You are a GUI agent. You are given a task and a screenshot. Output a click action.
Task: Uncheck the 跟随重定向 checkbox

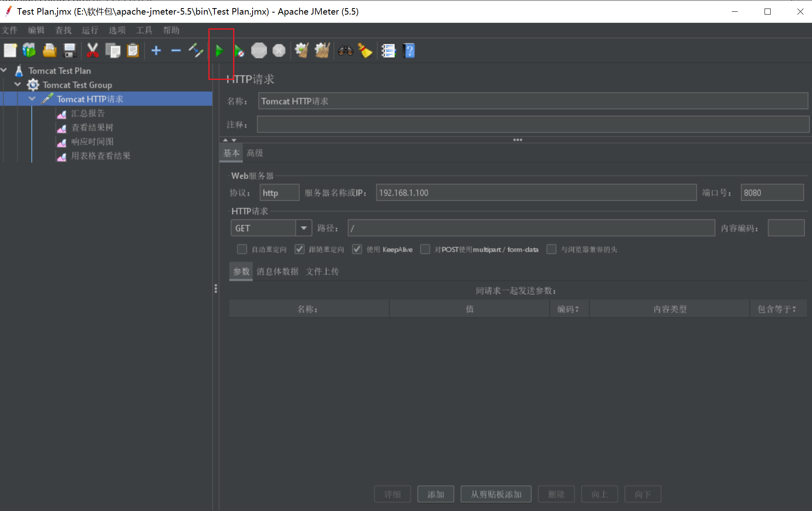[x=299, y=249]
